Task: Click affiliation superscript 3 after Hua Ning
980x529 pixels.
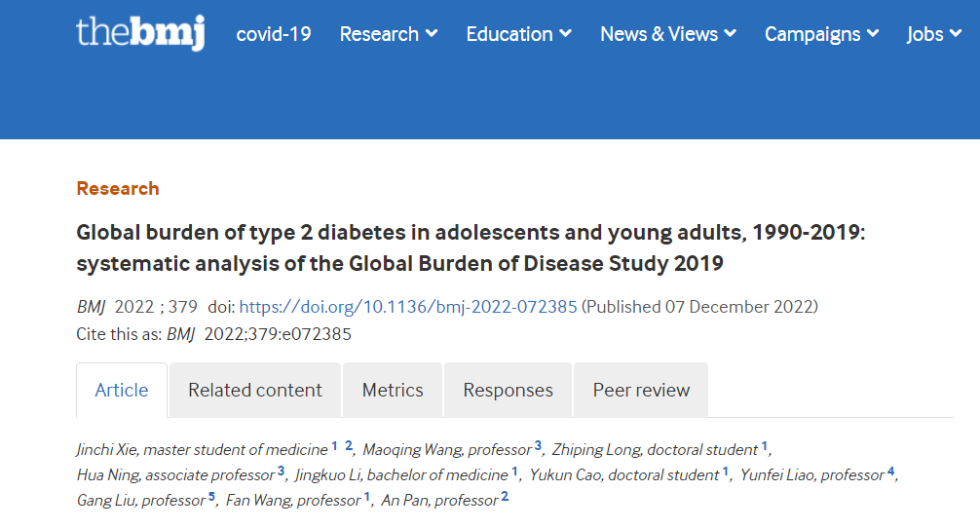Action: 281,472
